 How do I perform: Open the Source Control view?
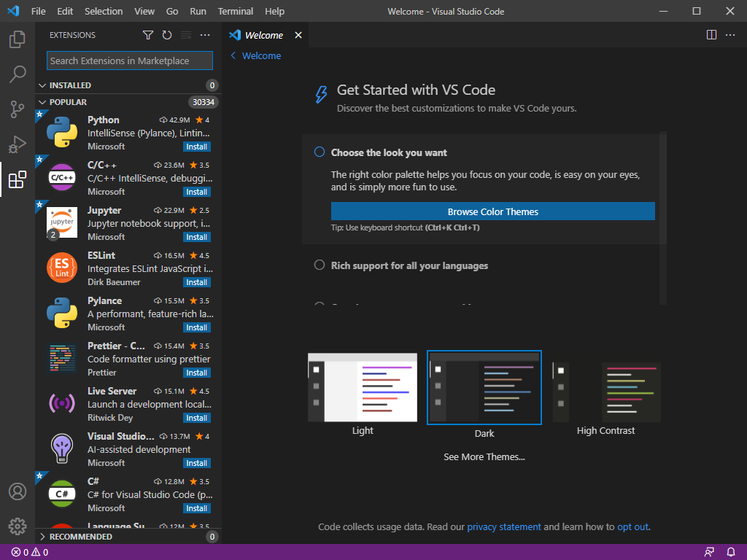[x=18, y=109]
